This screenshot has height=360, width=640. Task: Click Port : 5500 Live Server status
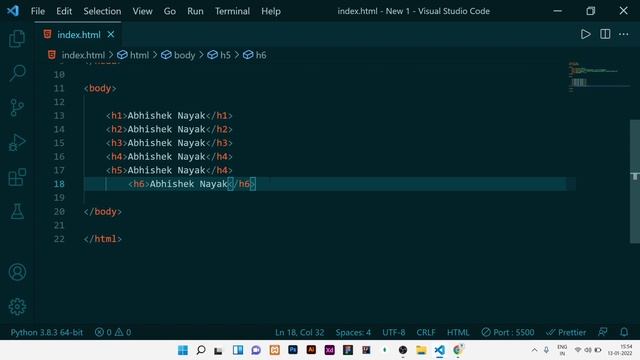[508, 332]
